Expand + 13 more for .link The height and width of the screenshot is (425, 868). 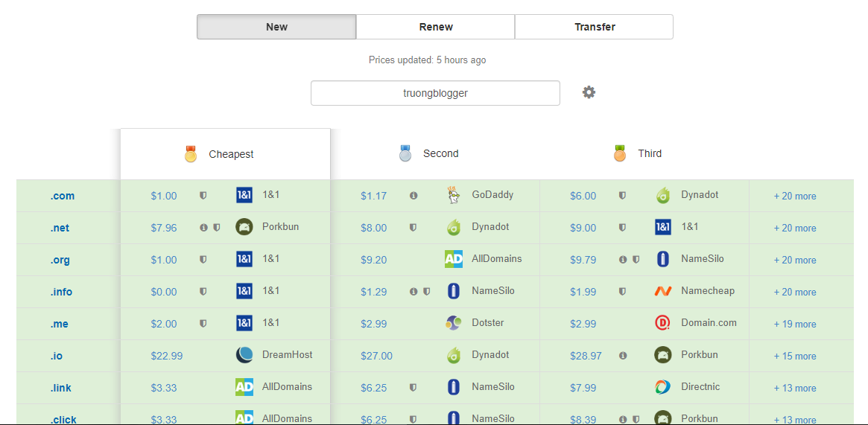pyautogui.click(x=795, y=389)
